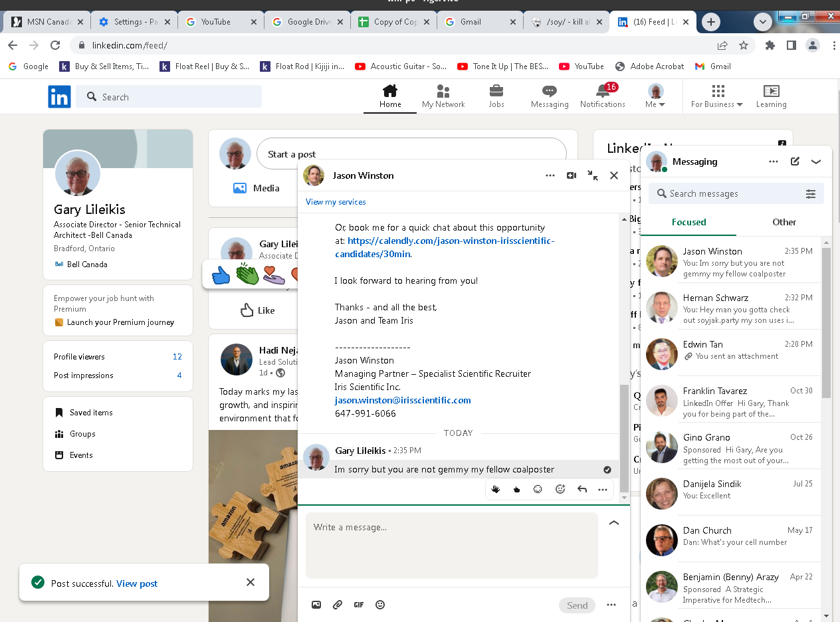Click the Start a post field
840x622 pixels.
tap(411, 154)
